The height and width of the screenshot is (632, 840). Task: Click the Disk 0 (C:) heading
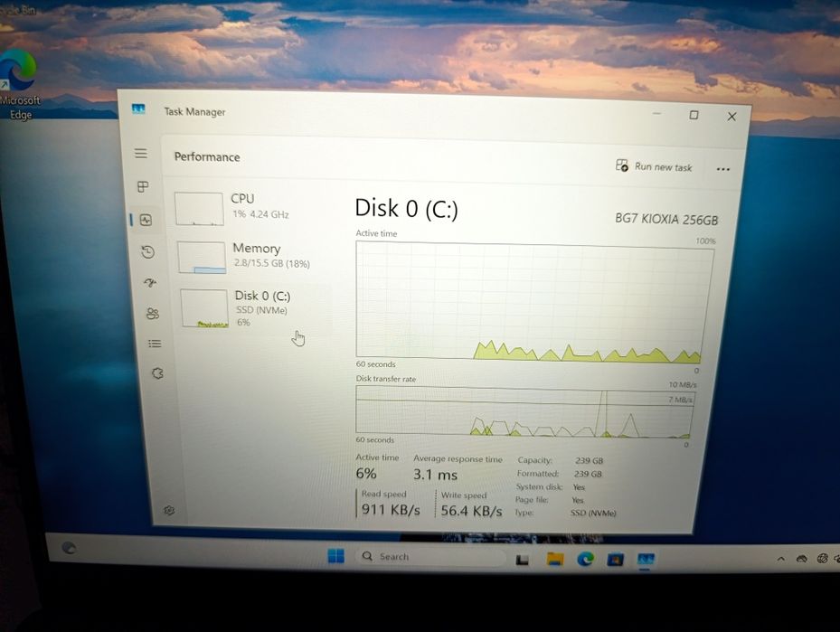[x=406, y=208]
